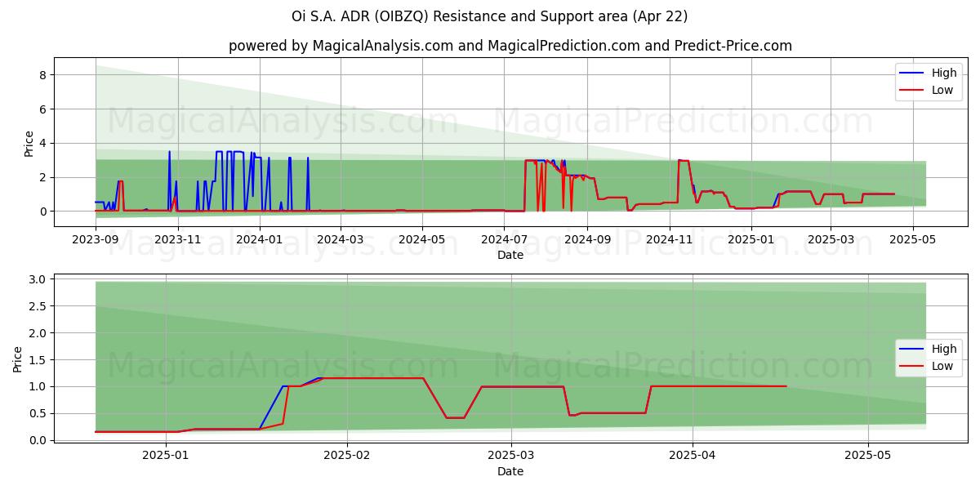Click the '1.5' price tick on bottom chart
The height and width of the screenshot is (490, 980).
click(x=38, y=360)
